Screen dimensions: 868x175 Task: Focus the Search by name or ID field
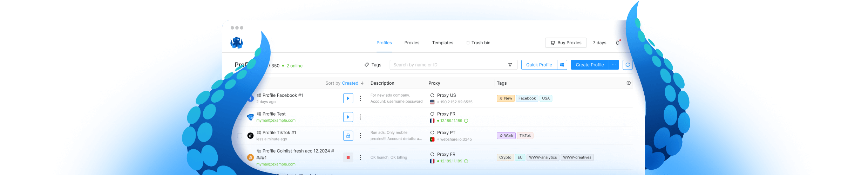point(446,65)
